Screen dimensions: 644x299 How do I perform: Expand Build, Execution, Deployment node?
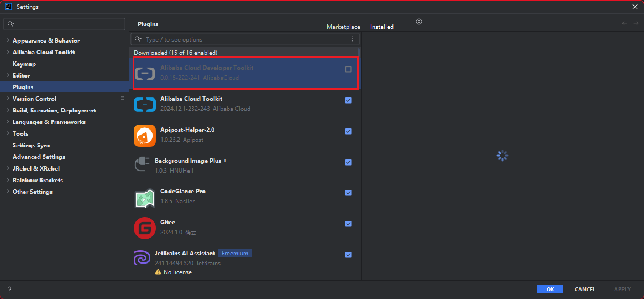click(x=8, y=110)
